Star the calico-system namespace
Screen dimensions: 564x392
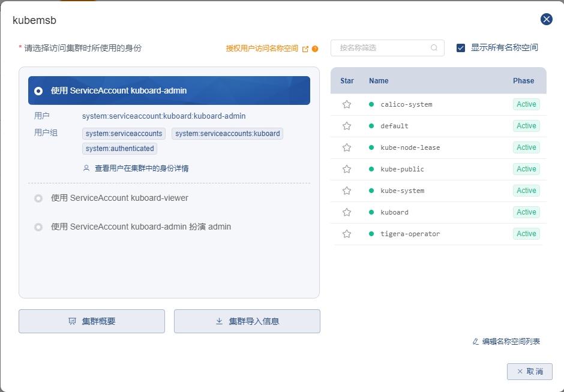[x=346, y=104]
